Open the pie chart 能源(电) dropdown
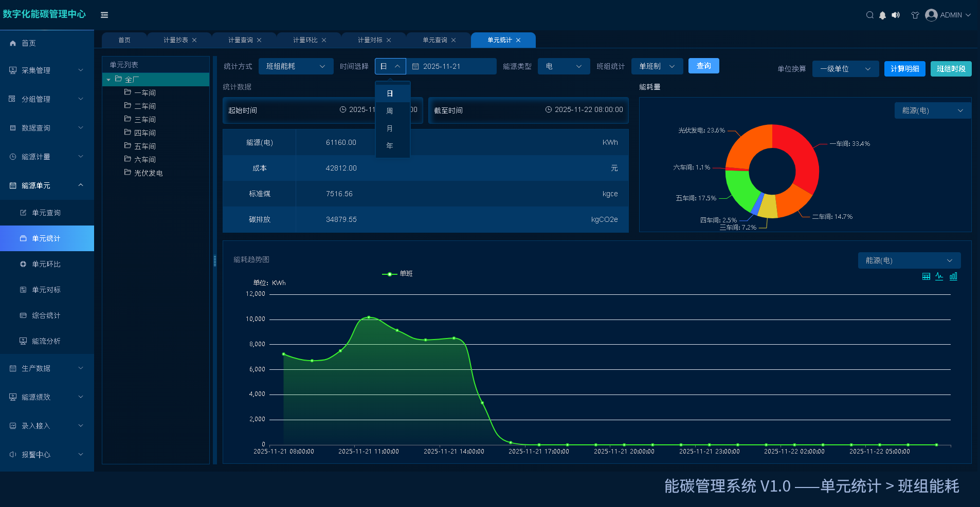 pos(933,110)
